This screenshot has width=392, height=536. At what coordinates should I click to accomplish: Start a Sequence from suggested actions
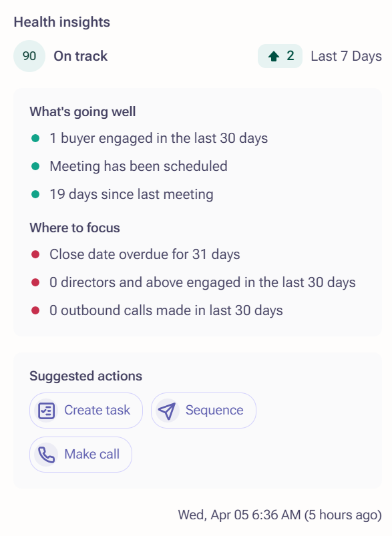pos(204,411)
